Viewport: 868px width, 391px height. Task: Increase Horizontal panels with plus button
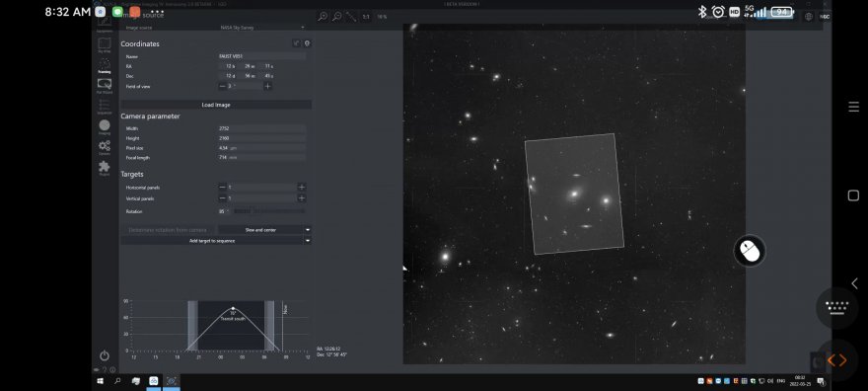point(302,188)
